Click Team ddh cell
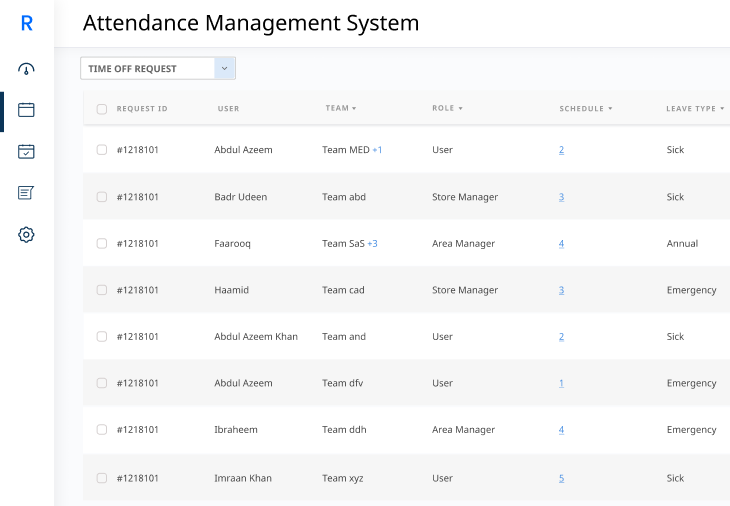Screen dimensions: 730x506 point(344,430)
